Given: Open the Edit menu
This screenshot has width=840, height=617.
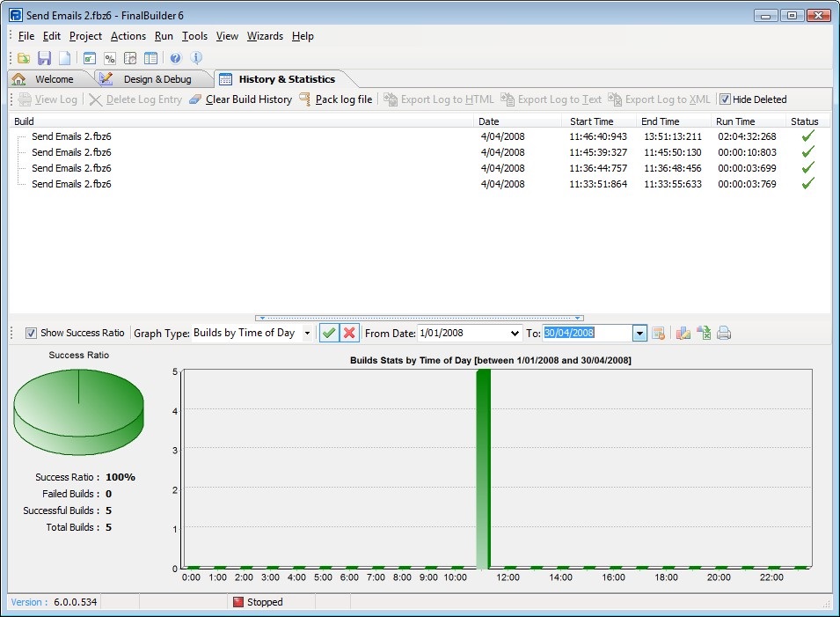Looking at the screenshot, I should click(51, 36).
